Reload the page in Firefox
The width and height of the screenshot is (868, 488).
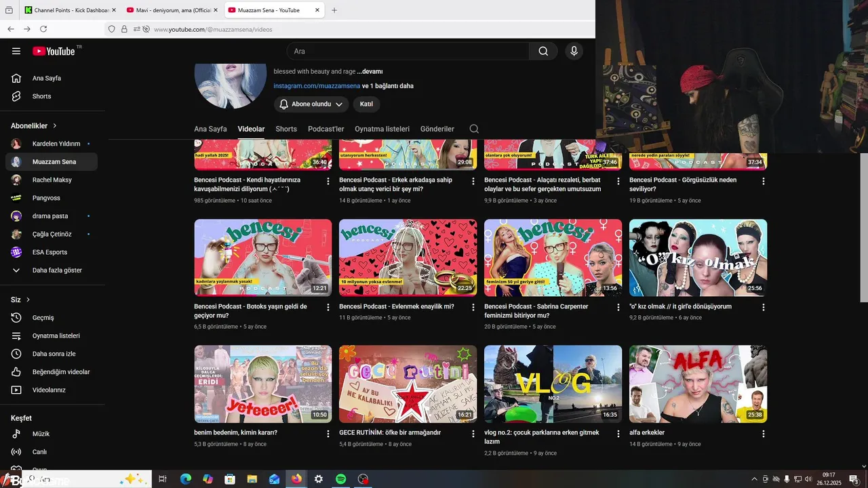tap(43, 29)
